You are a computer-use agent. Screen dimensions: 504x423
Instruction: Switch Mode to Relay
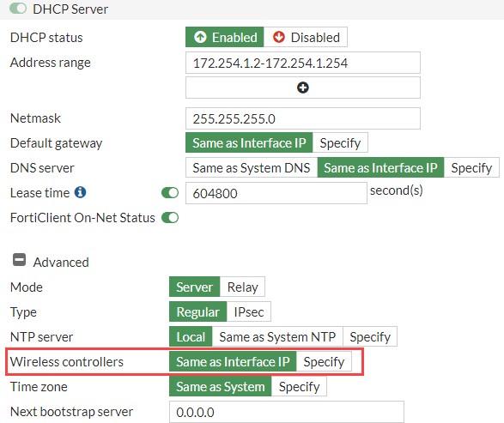pyautogui.click(x=242, y=287)
